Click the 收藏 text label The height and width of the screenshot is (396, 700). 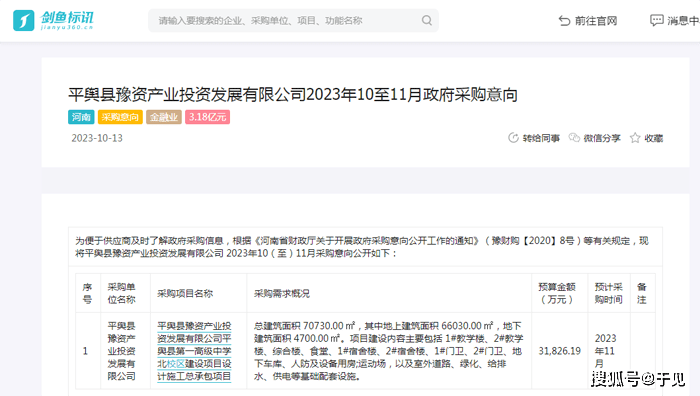tap(654, 138)
